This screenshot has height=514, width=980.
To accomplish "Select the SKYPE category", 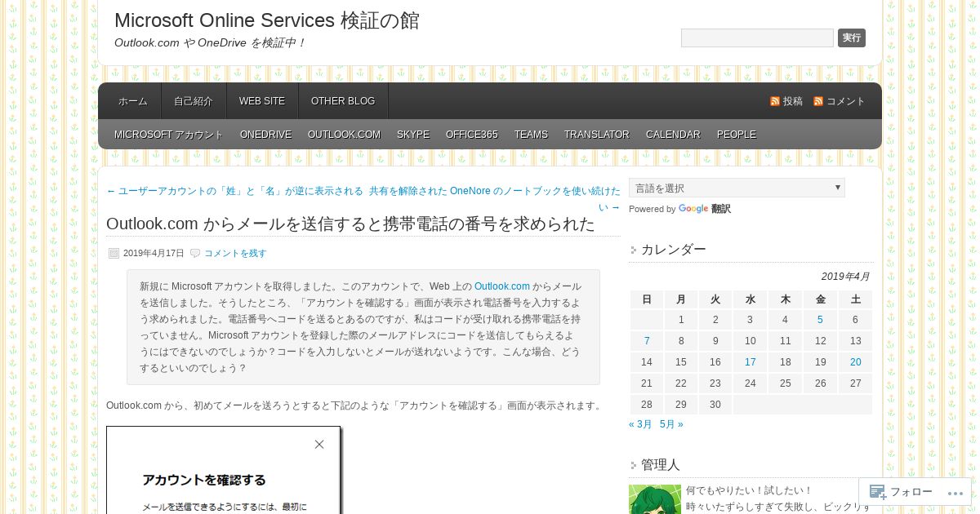I will [413, 135].
